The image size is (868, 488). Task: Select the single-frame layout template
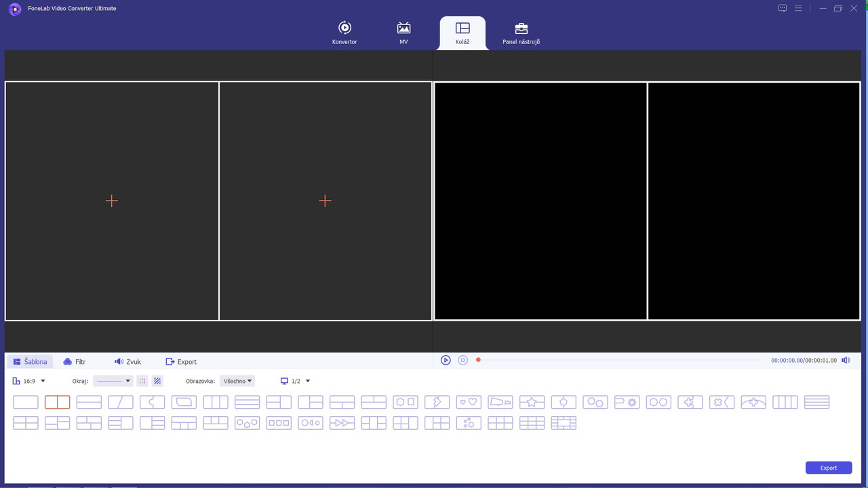click(26, 402)
